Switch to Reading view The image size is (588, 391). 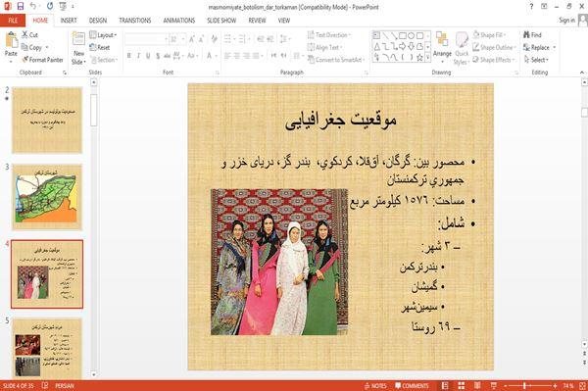coord(477,386)
